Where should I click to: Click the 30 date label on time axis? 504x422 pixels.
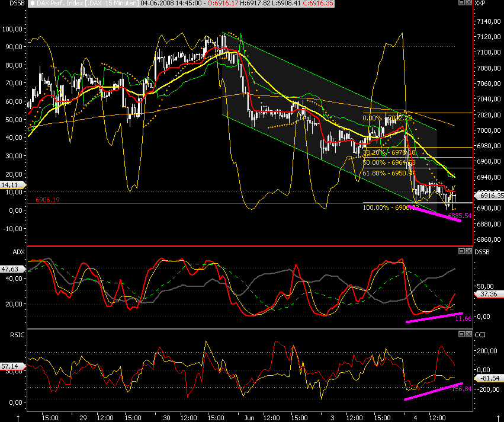166,418
